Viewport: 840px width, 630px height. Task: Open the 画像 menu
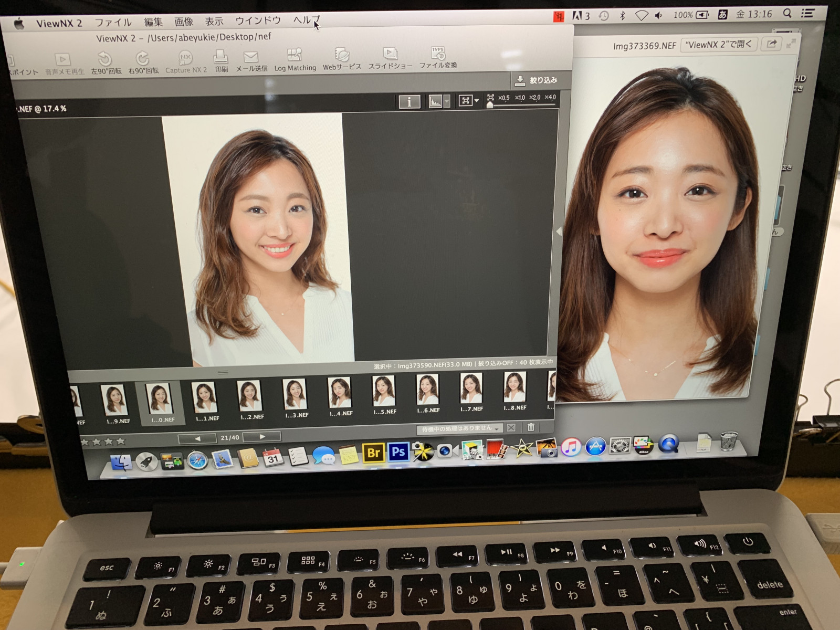tap(184, 22)
